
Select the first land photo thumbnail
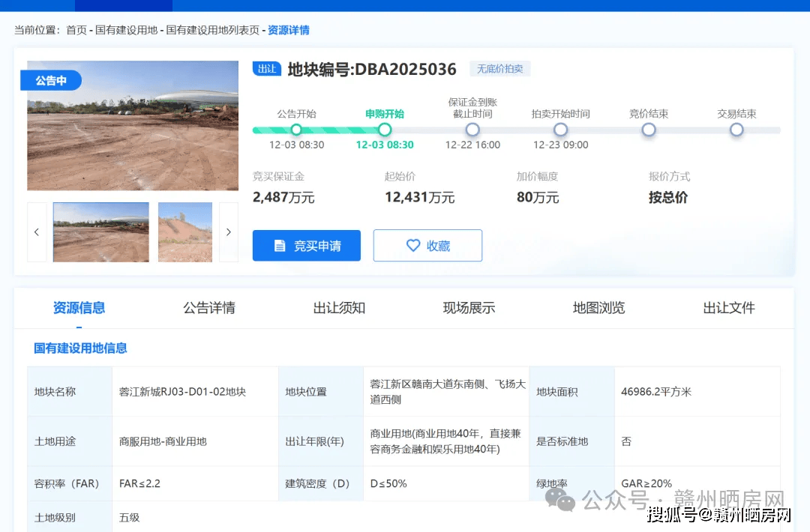pos(101,232)
